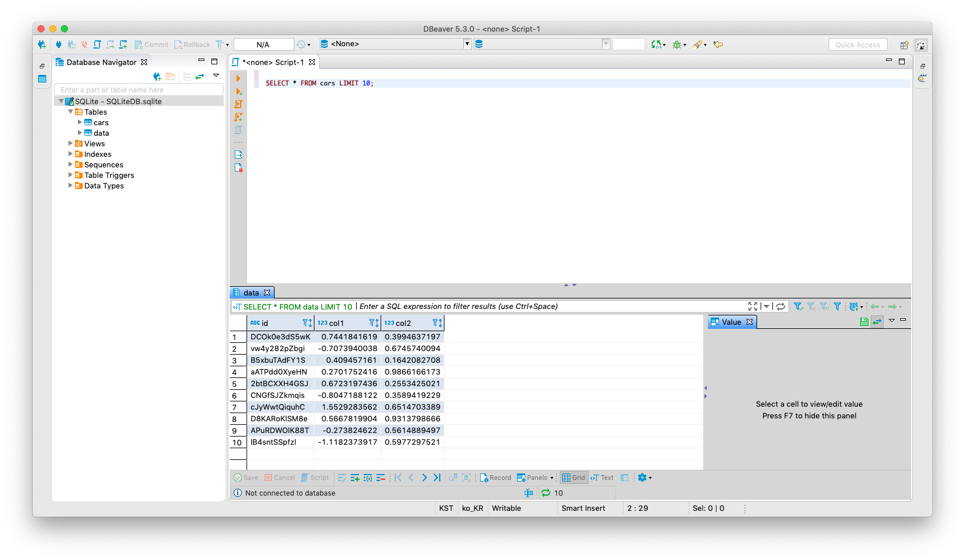Click the debug bug icon in main toolbar

677,44
